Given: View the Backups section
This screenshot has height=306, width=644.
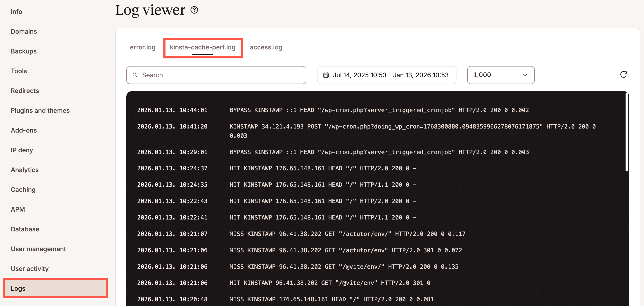Looking at the screenshot, I should (x=24, y=51).
